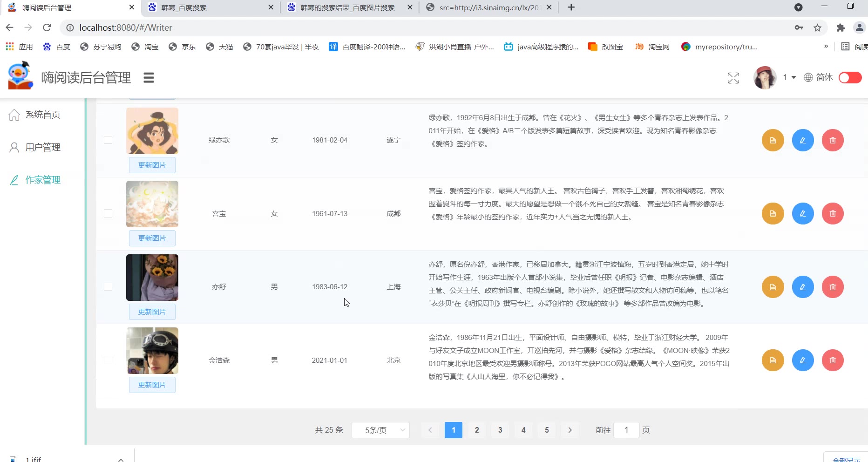
Task: Click the blue edit icon for 亦舒
Action: (802, 287)
